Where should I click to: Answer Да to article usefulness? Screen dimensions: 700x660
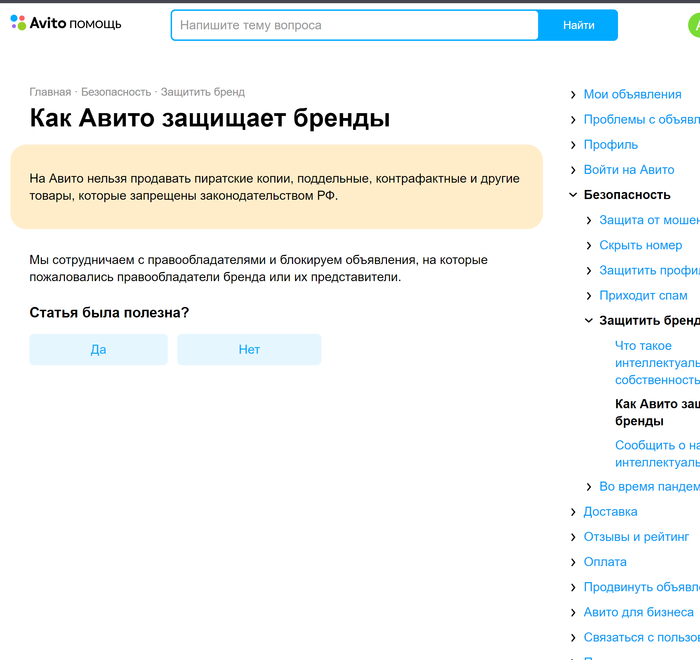tap(98, 349)
